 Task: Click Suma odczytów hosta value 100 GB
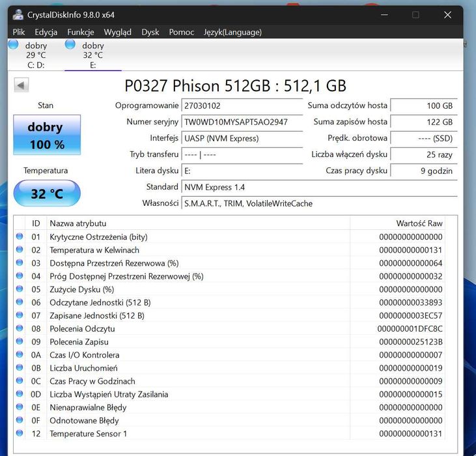(x=424, y=106)
